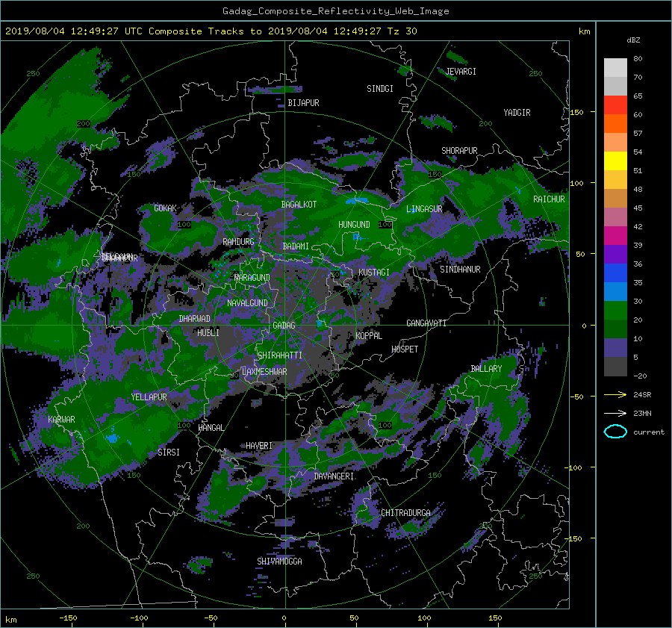
Task: Click the yellow 24SR arrow legend icon
Action: point(615,394)
